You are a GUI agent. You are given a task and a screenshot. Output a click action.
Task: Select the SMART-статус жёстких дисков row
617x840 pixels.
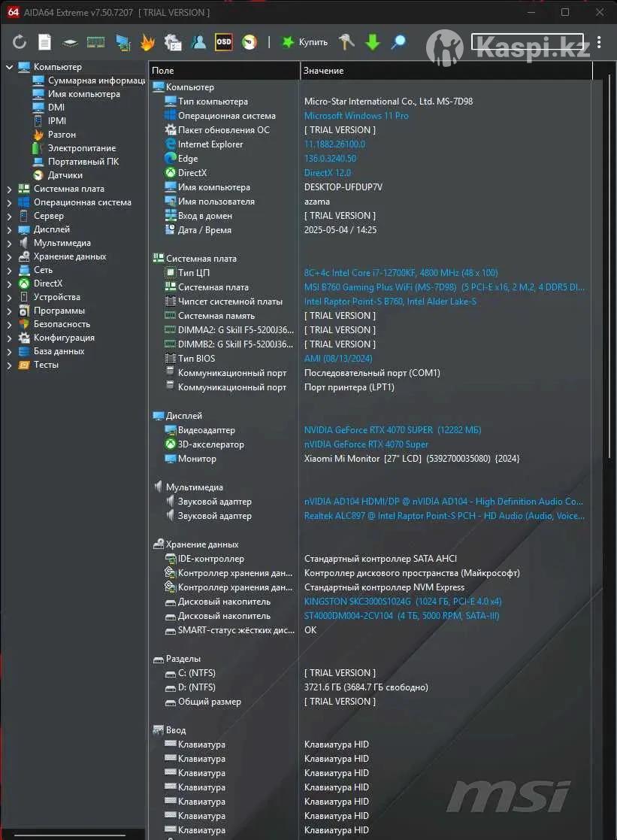(371, 630)
